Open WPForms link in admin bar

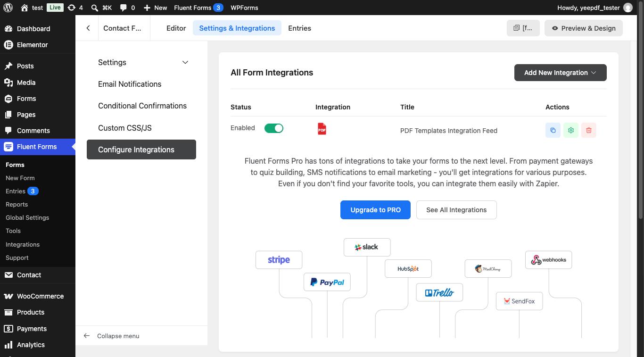(x=244, y=8)
